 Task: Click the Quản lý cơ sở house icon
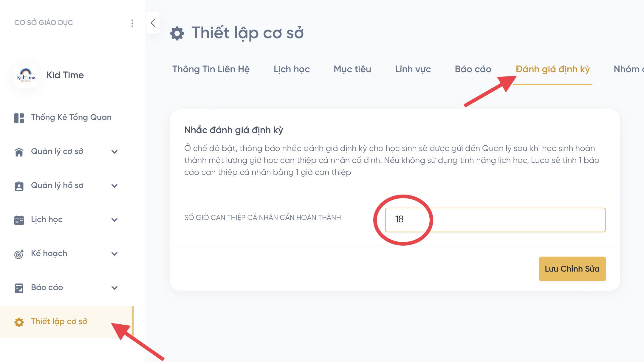pos(19,152)
